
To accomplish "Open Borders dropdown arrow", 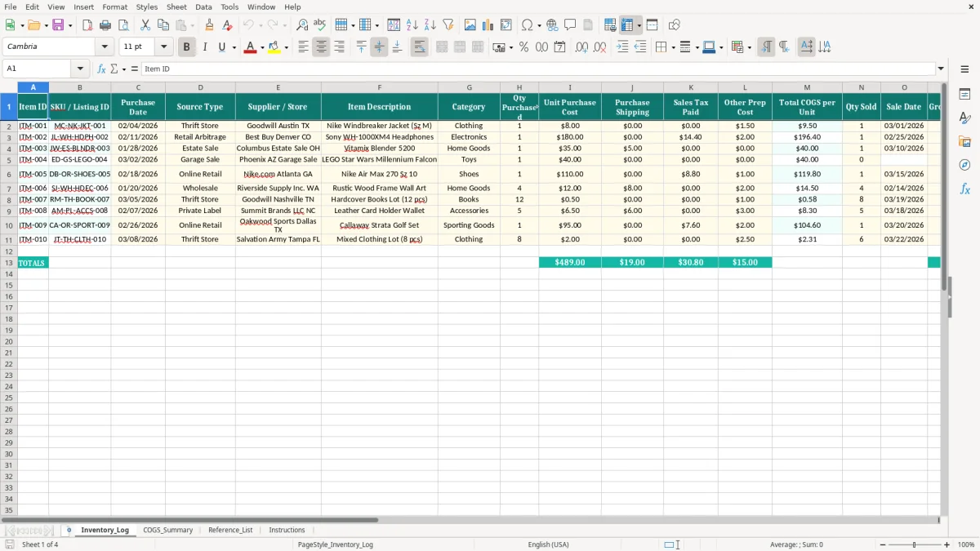I will (674, 47).
